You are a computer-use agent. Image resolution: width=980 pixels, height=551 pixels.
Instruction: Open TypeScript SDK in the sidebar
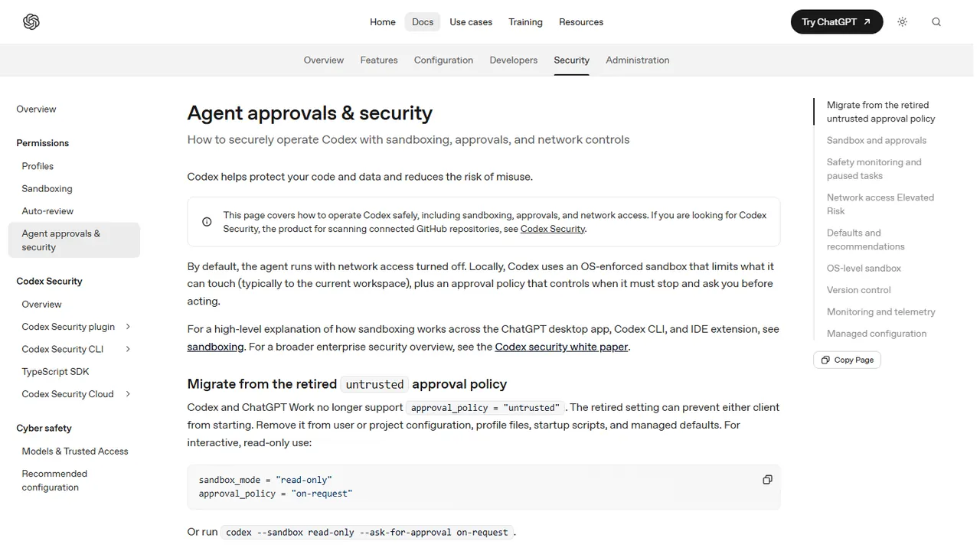click(55, 372)
